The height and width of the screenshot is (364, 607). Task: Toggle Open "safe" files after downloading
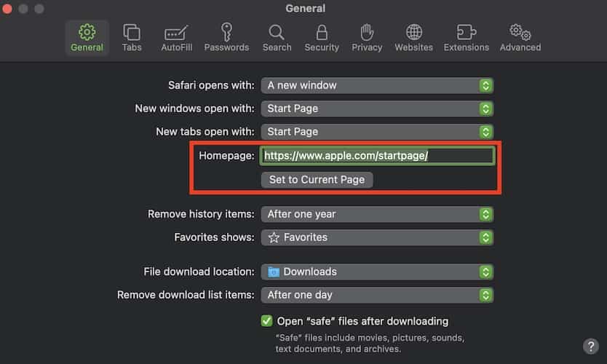pyautogui.click(x=267, y=321)
